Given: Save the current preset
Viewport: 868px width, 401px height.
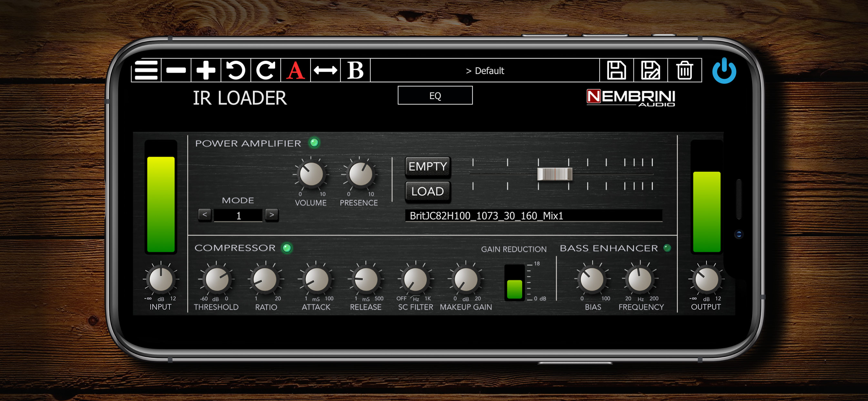Looking at the screenshot, I should coord(616,70).
